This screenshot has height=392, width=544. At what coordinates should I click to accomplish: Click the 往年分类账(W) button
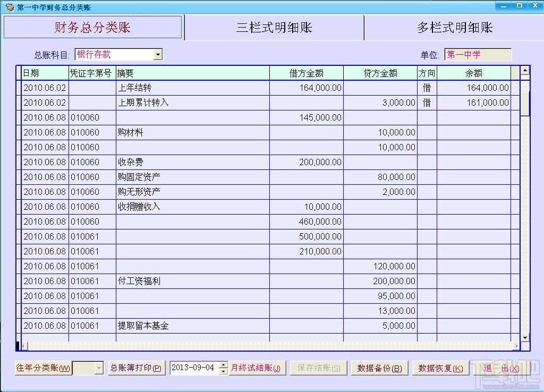[43, 368]
